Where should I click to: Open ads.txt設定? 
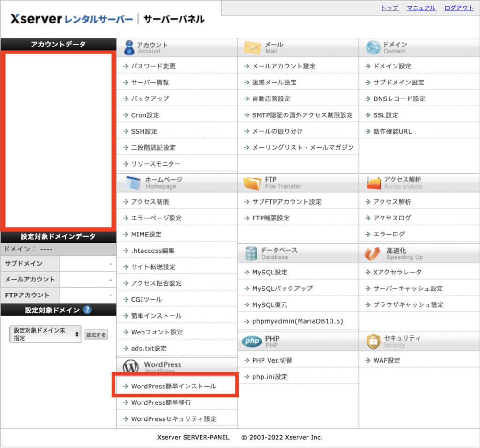[x=149, y=349]
